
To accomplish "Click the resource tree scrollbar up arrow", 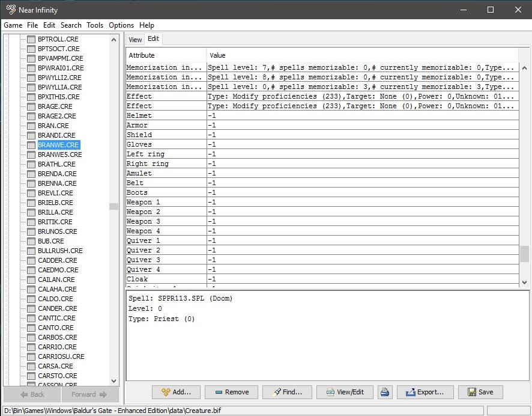I will (113, 40).
